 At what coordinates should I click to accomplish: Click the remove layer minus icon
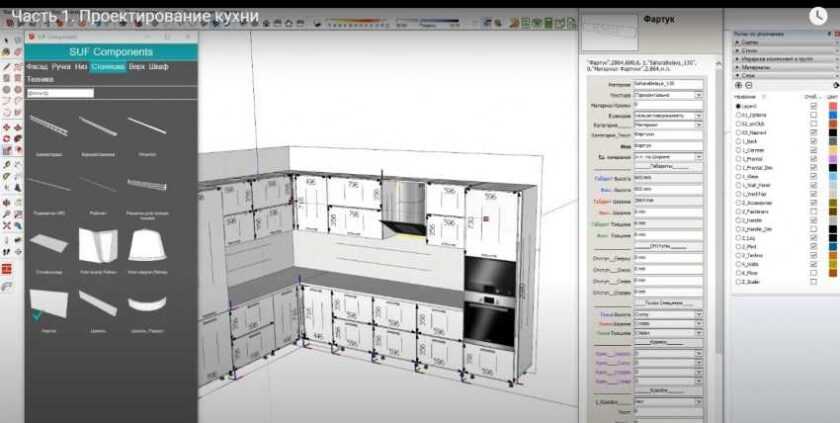tap(750, 86)
